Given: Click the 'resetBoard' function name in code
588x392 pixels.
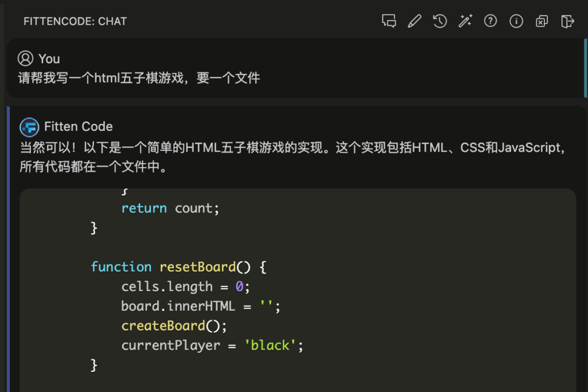Looking at the screenshot, I should [198, 267].
